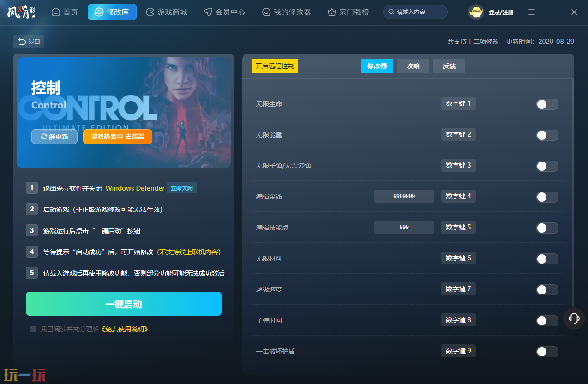Screen dimensions: 588x384
Task: Click 数字键 3 hotkey button
Action: 458,165
